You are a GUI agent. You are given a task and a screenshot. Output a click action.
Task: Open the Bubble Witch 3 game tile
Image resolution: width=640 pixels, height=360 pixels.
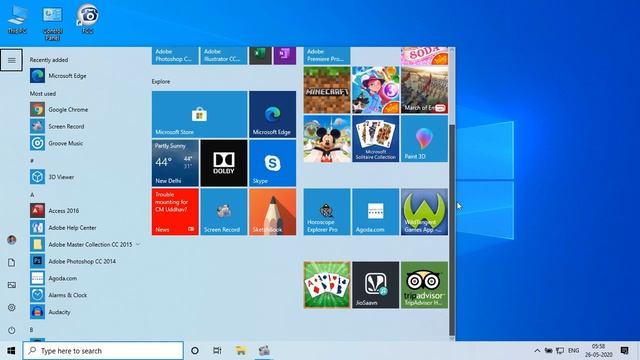[x=376, y=90]
